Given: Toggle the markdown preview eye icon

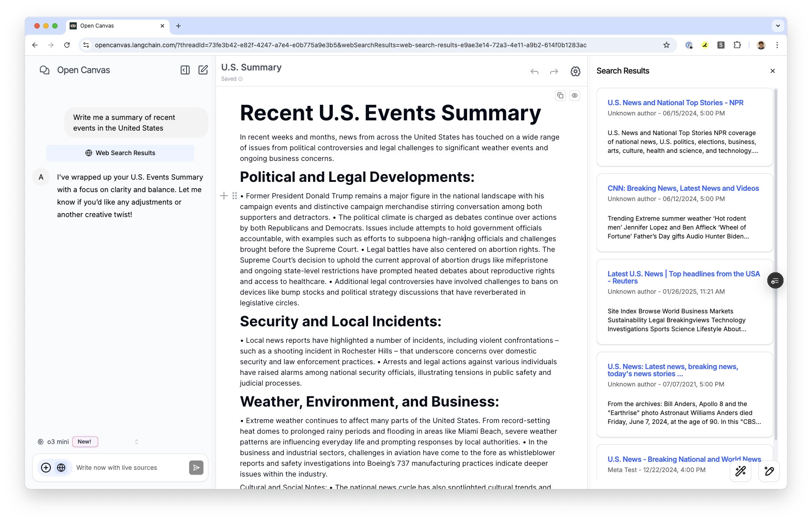Looking at the screenshot, I should coord(575,95).
